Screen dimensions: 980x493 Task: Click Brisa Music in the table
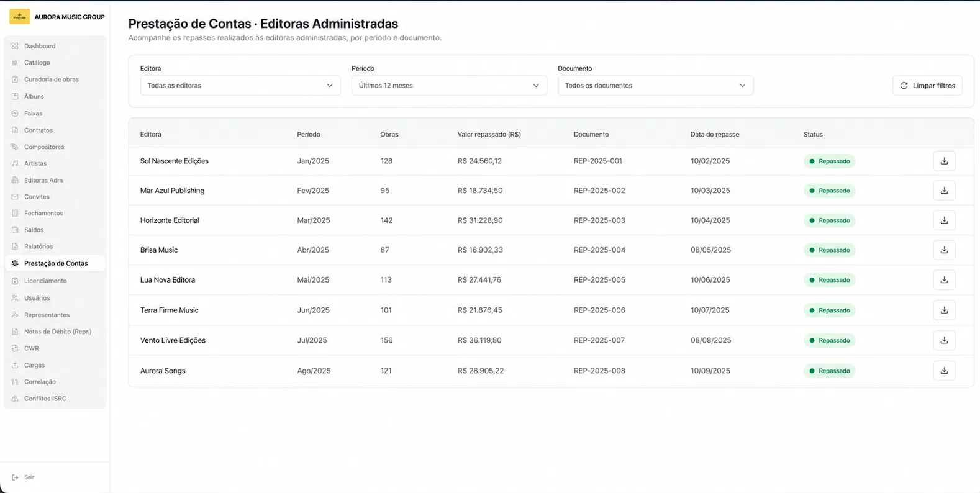point(159,250)
